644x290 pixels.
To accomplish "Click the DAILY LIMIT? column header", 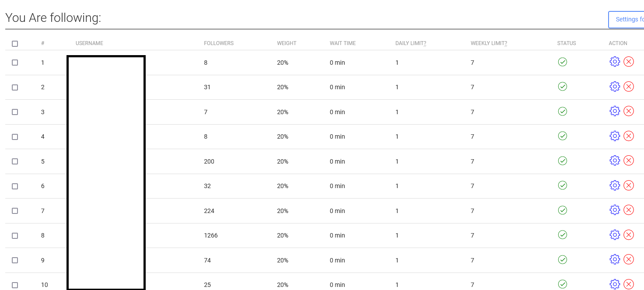I will [x=410, y=43].
